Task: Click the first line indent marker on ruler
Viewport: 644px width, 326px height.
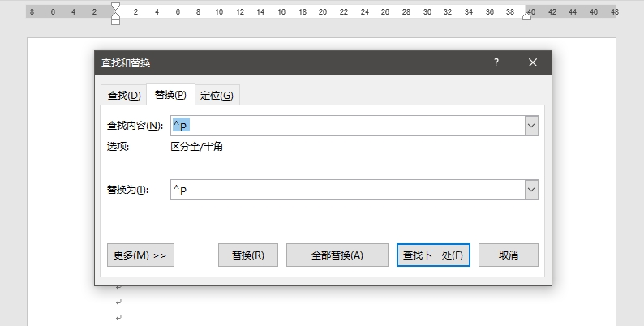Action: pos(115,6)
